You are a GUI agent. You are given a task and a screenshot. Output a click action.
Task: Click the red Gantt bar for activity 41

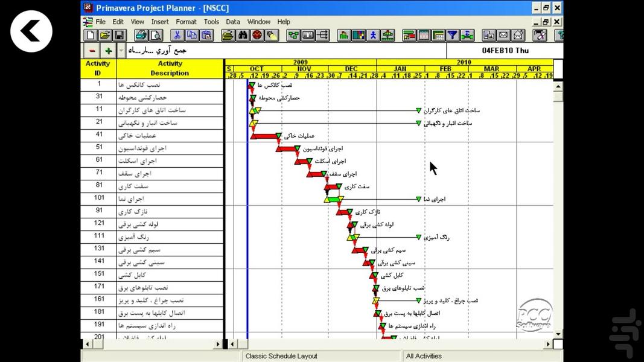(263, 136)
